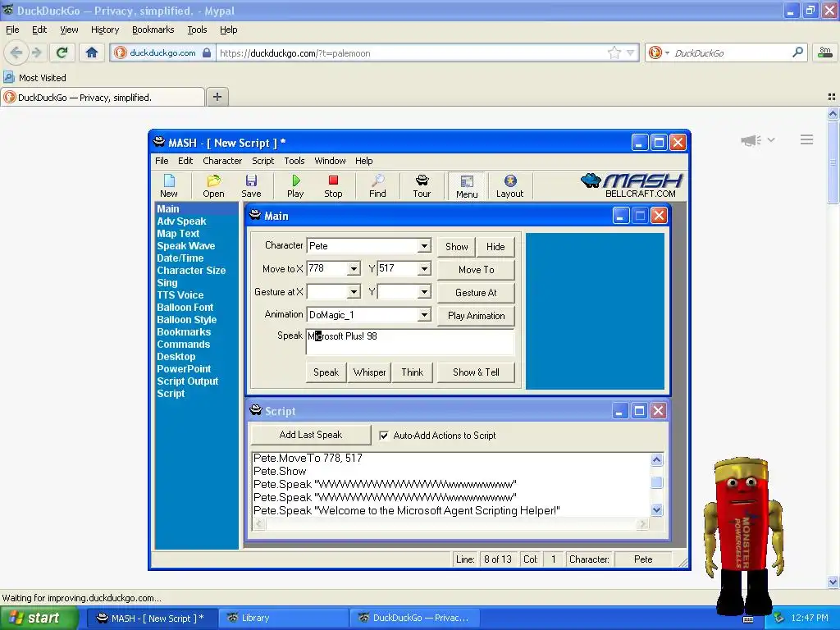Image resolution: width=840 pixels, height=630 pixels.
Task: Open the Find tool in MASH toolbar
Action: [x=377, y=185]
